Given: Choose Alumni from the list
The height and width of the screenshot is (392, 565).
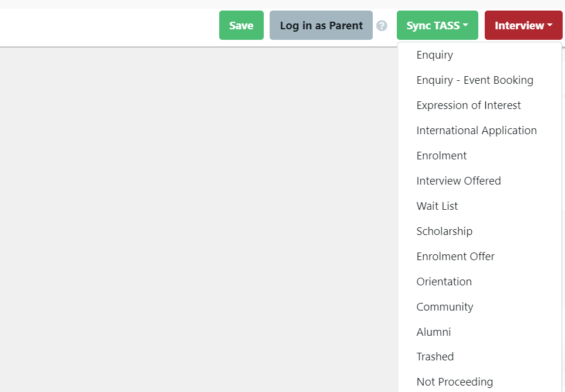Looking at the screenshot, I should [434, 332].
